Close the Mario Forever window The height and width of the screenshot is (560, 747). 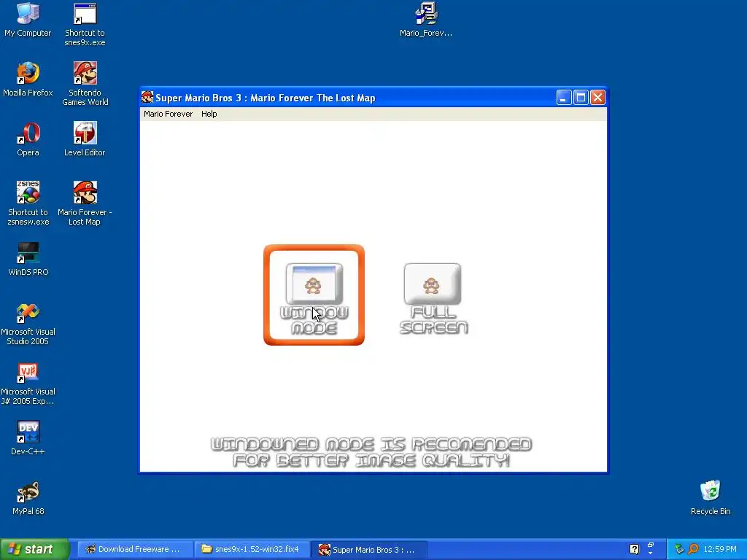[x=597, y=98]
